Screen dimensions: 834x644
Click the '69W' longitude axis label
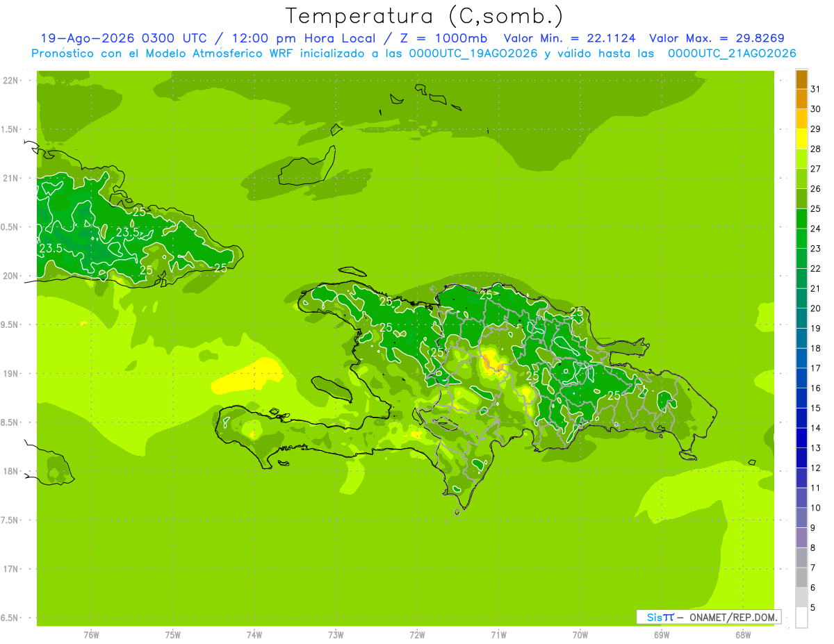click(662, 635)
